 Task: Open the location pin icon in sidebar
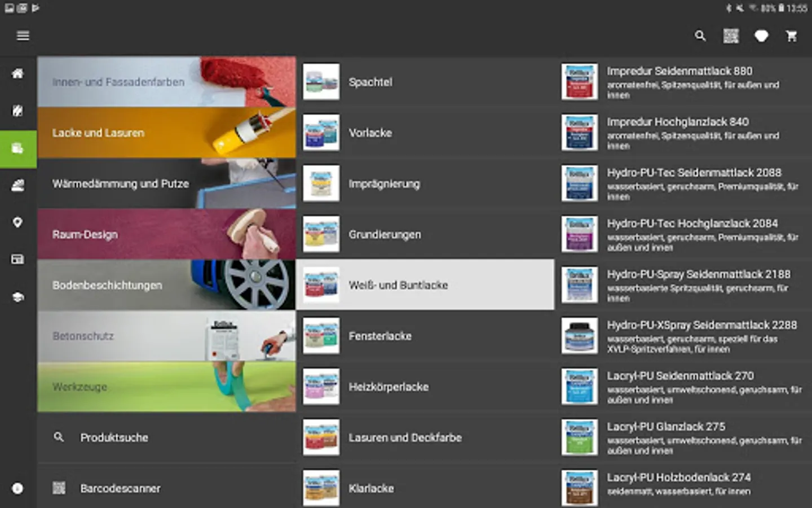[x=18, y=222]
